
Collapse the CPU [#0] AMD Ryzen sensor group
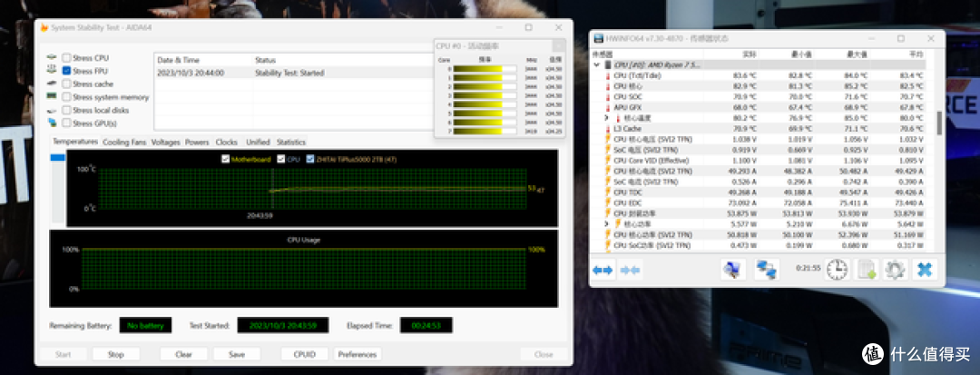(x=597, y=65)
